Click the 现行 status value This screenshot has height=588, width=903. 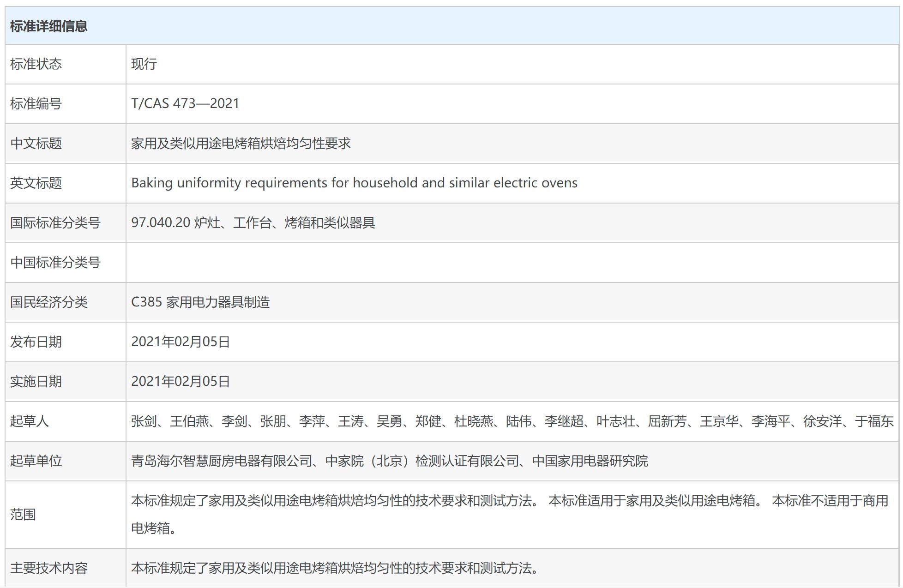(x=144, y=64)
